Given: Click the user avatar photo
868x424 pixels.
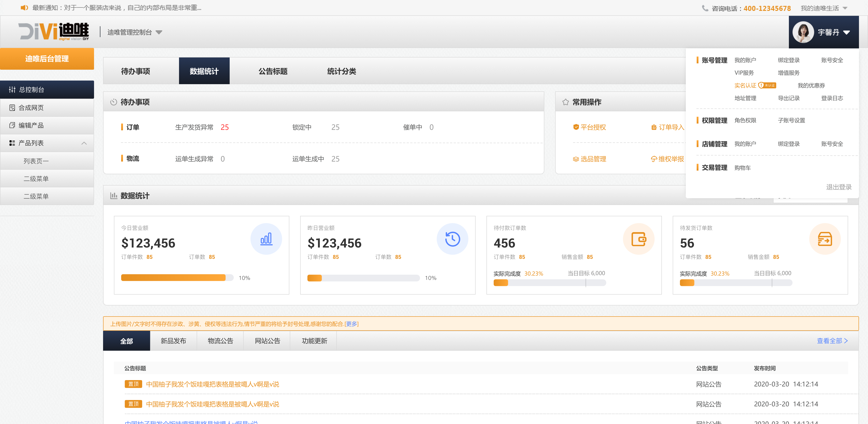Looking at the screenshot, I should [x=803, y=32].
